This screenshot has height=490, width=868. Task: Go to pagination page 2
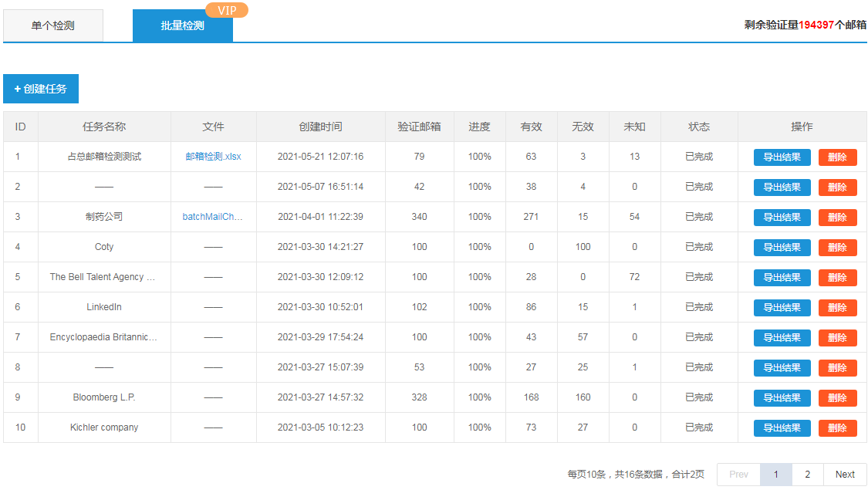pyautogui.click(x=807, y=475)
